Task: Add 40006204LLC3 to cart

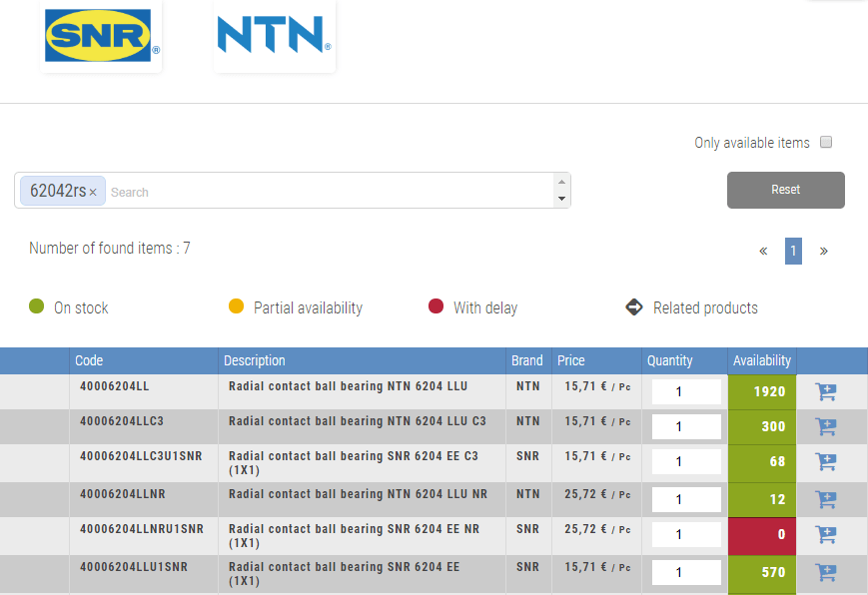Action: pos(825,427)
